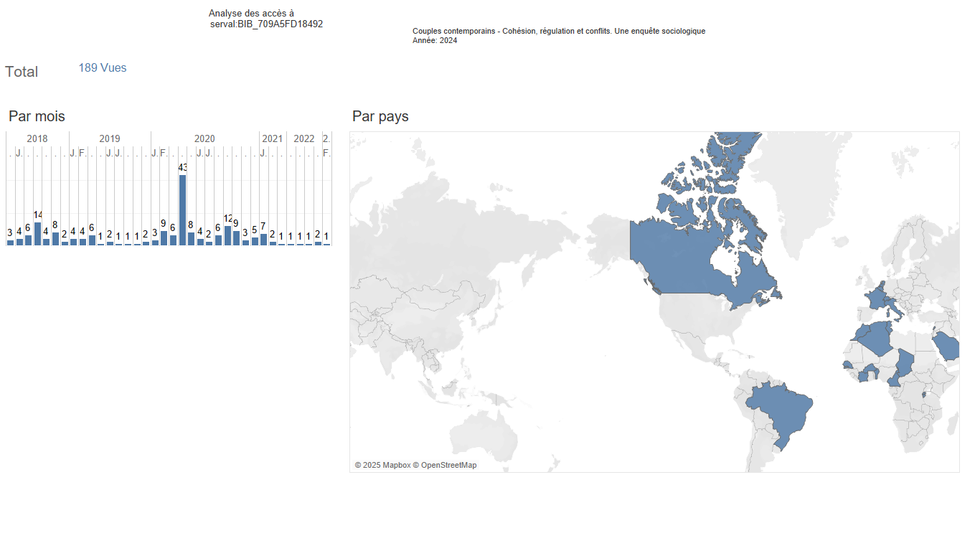Select the 2018 bar labeled 14

click(x=38, y=233)
